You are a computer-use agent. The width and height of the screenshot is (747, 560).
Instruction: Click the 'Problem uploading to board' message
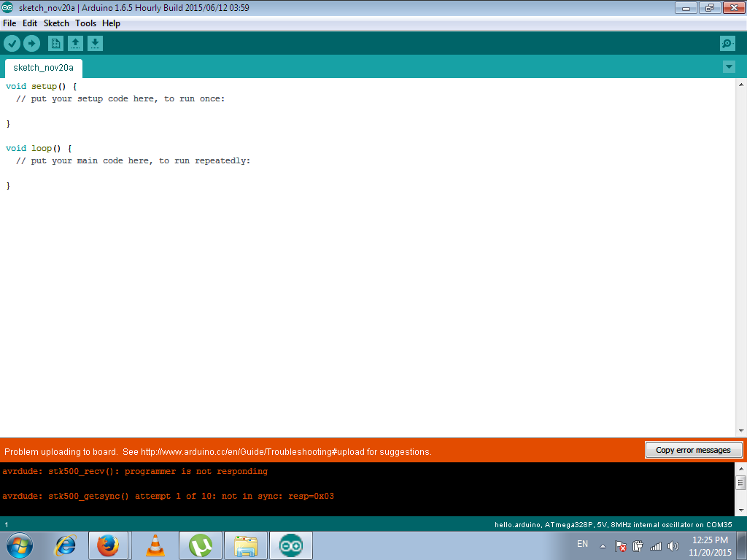(217, 452)
